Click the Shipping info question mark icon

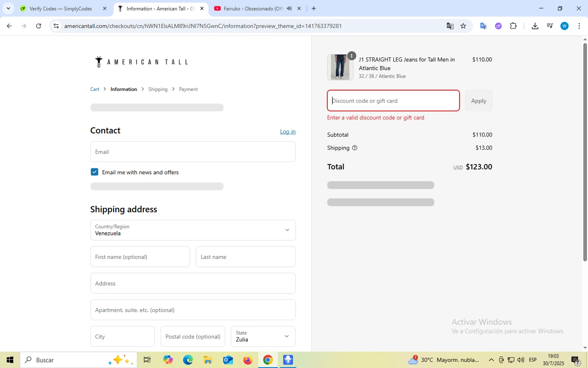pyautogui.click(x=355, y=148)
